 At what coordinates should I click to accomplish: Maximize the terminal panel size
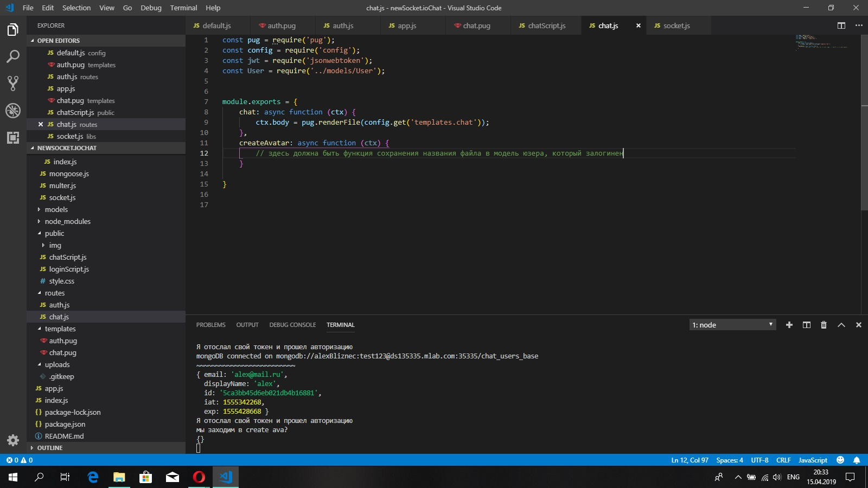coord(841,325)
